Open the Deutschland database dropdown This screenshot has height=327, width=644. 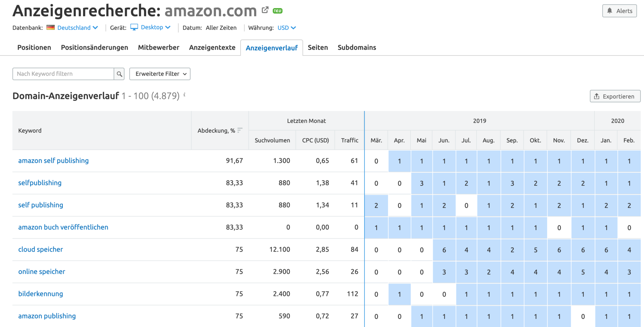pyautogui.click(x=77, y=28)
